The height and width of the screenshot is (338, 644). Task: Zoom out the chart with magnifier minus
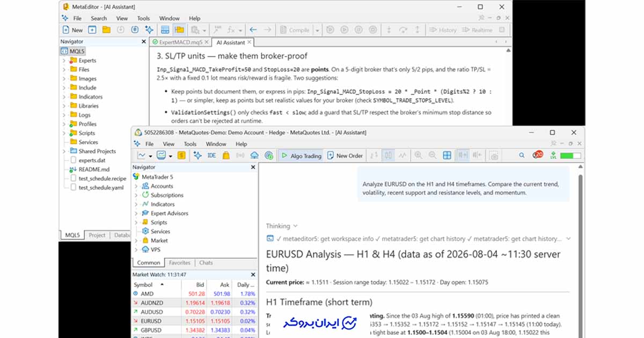pyautogui.click(x=433, y=156)
